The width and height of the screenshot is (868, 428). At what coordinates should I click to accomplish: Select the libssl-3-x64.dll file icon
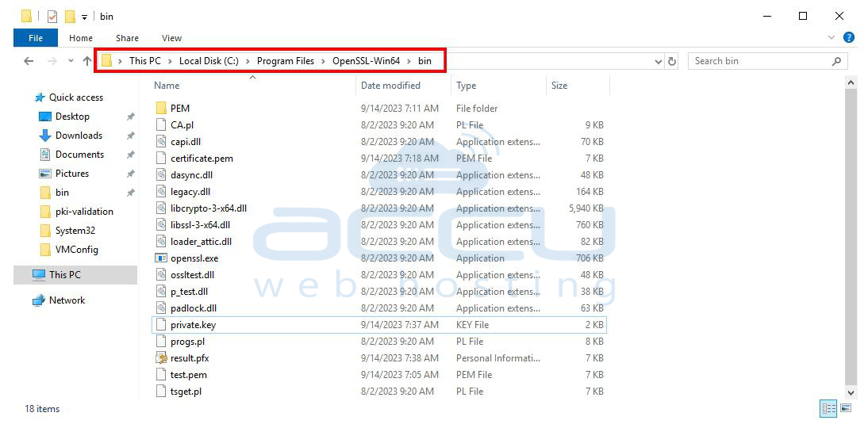coord(161,224)
